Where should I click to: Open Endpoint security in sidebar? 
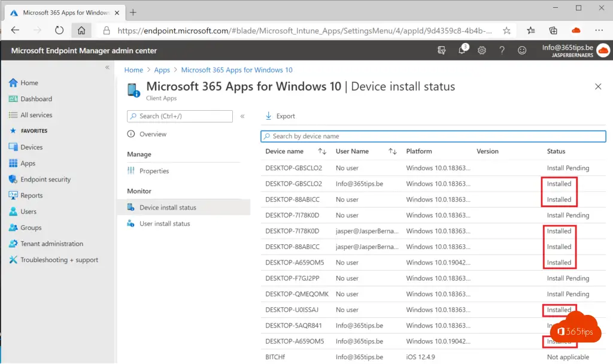point(45,179)
